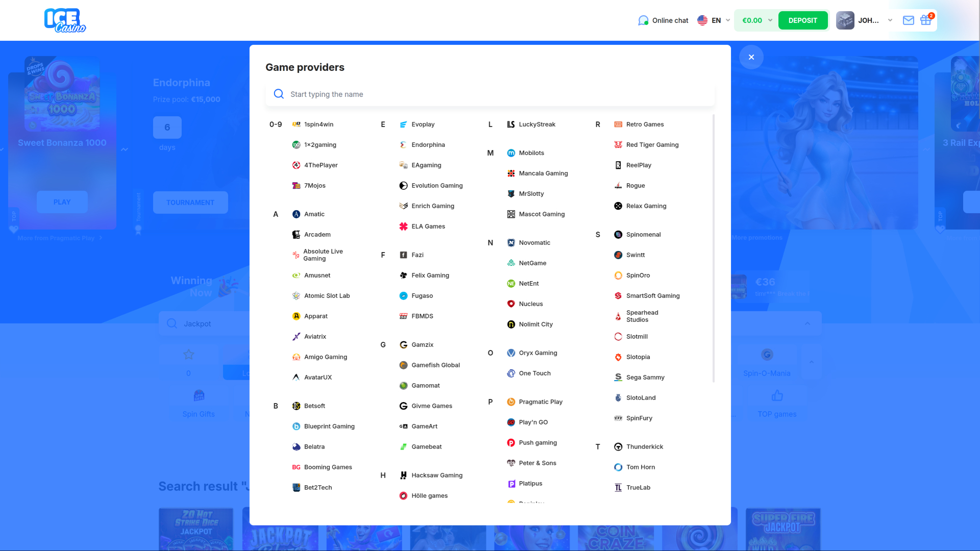This screenshot has width=980, height=551.
Task: Click the provider name search field
Action: pyautogui.click(x=490, y=94)
